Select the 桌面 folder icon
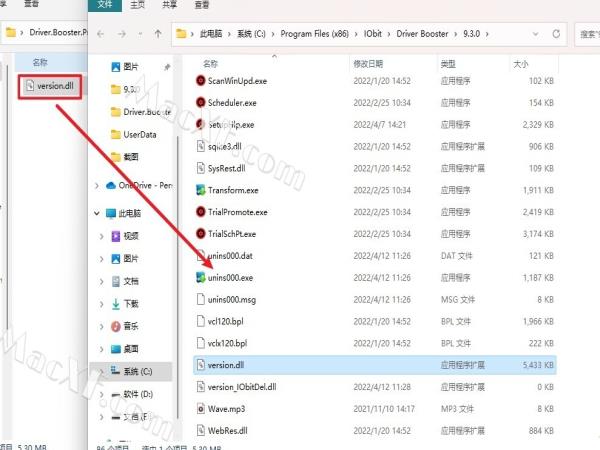 116,349
